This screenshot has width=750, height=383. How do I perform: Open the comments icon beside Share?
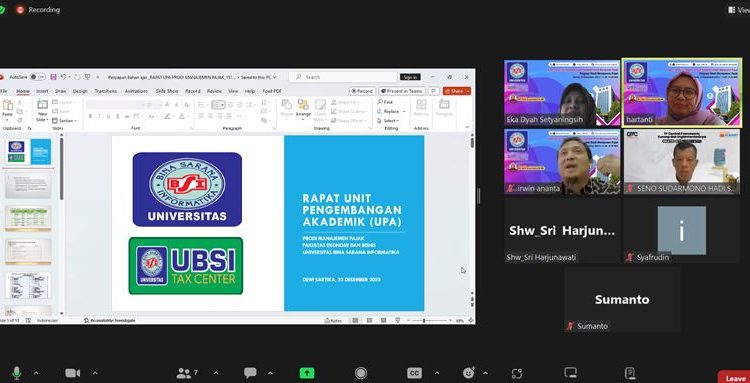(434, 91)
